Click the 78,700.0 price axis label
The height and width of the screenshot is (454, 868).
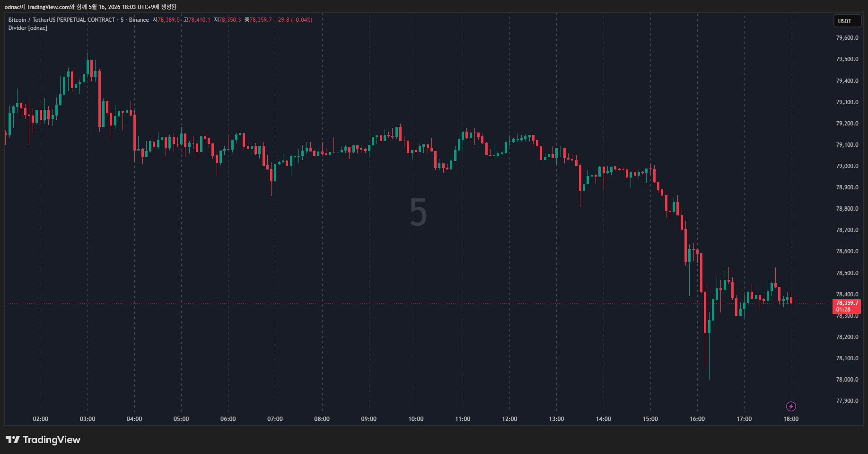(x=847, y=230)
